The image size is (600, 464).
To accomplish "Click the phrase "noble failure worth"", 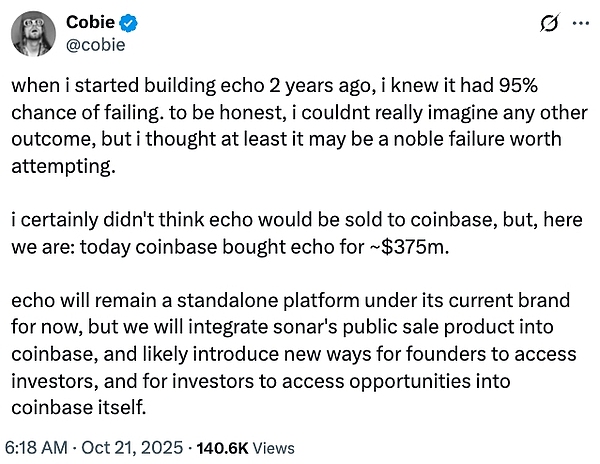I will click(448, 139).
